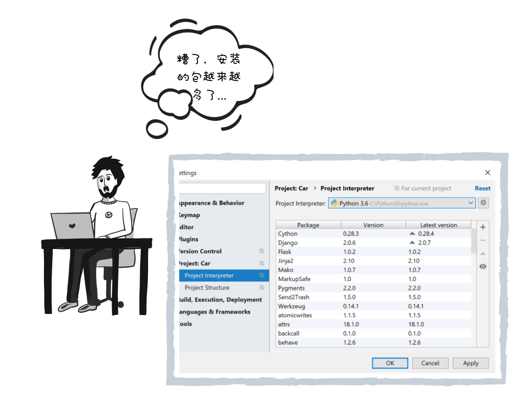Expand the Build, Execution, Deployment section

click(x=220, y=300)
